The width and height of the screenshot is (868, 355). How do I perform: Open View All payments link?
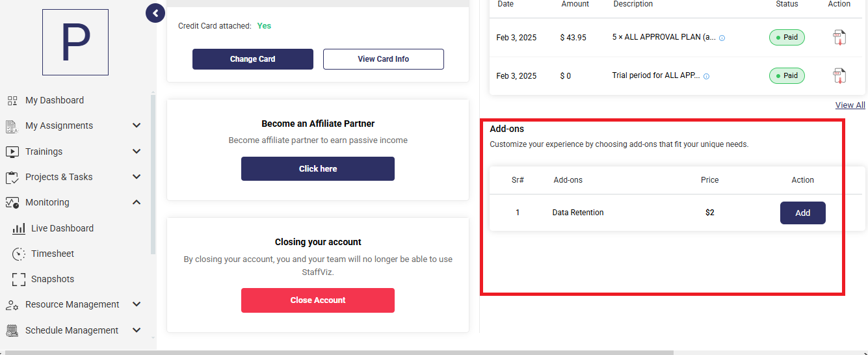[x=850, y=105]
